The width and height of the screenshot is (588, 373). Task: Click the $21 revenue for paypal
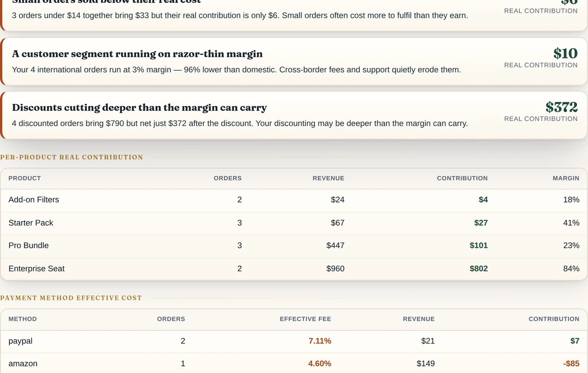428,341
